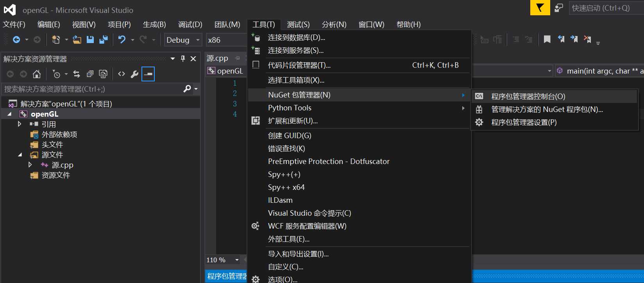644x283 pixels.
Task: Select the 外部依赖项 tree item
Action: pos(59,134)
